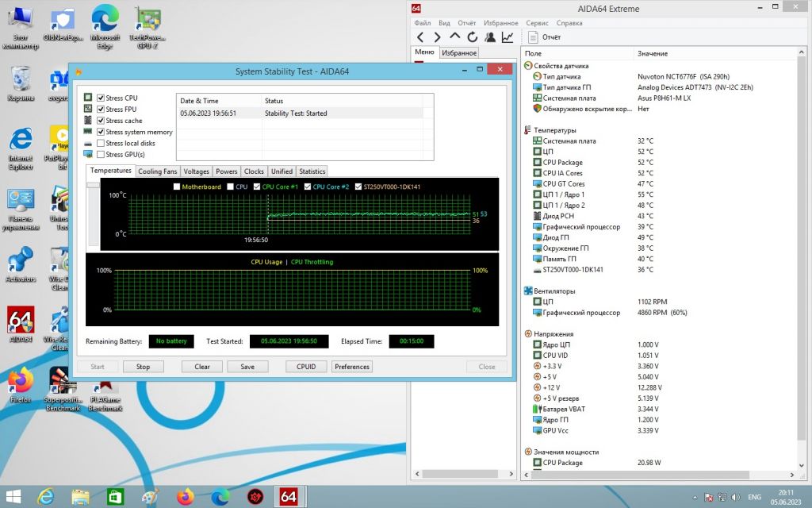Disable Stress system memory

pos(101,133)
